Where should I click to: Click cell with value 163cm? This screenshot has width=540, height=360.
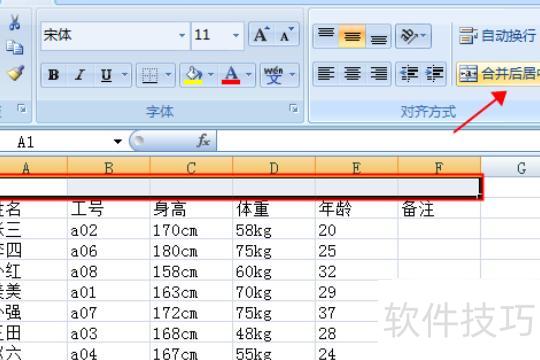click(x=191, y=291)
